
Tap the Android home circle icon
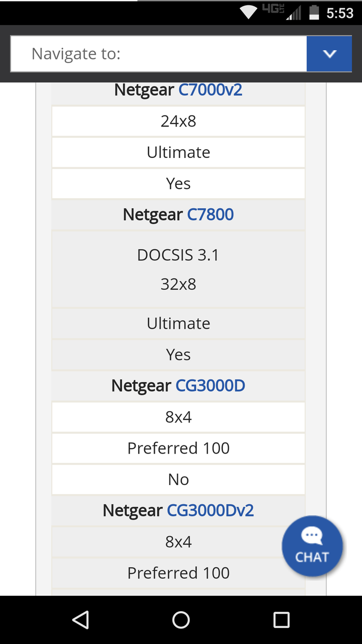[x=181, y=620]
